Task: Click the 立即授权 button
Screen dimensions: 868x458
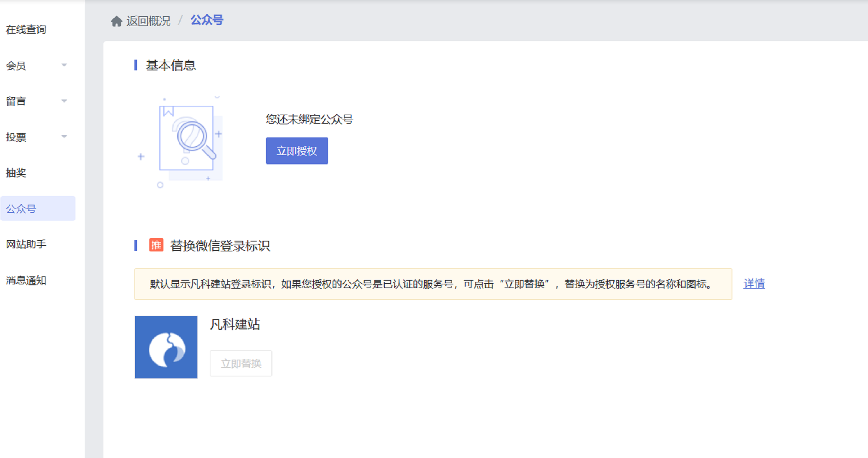Action: 296,151
